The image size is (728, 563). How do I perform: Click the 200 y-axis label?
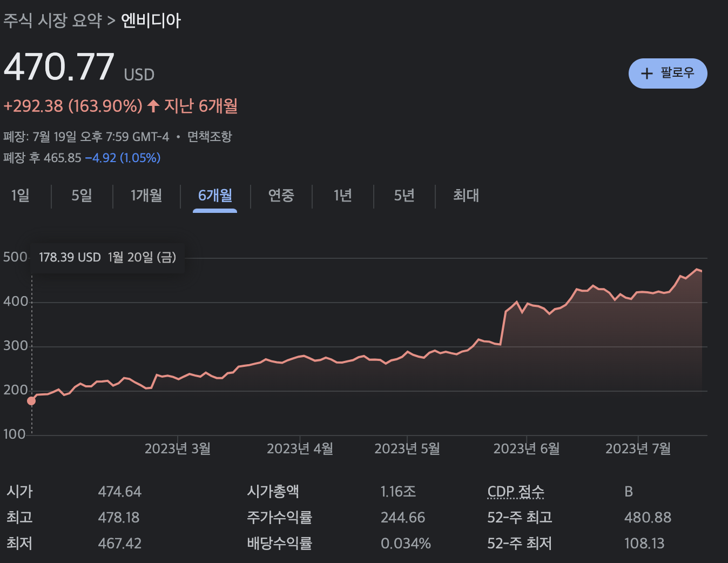(x=15, y=390)
